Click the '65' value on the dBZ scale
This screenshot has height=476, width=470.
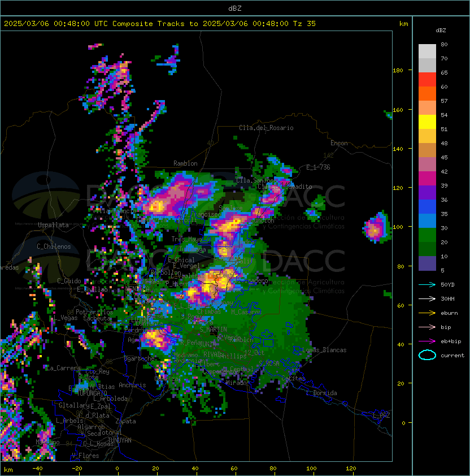[444, 72]
